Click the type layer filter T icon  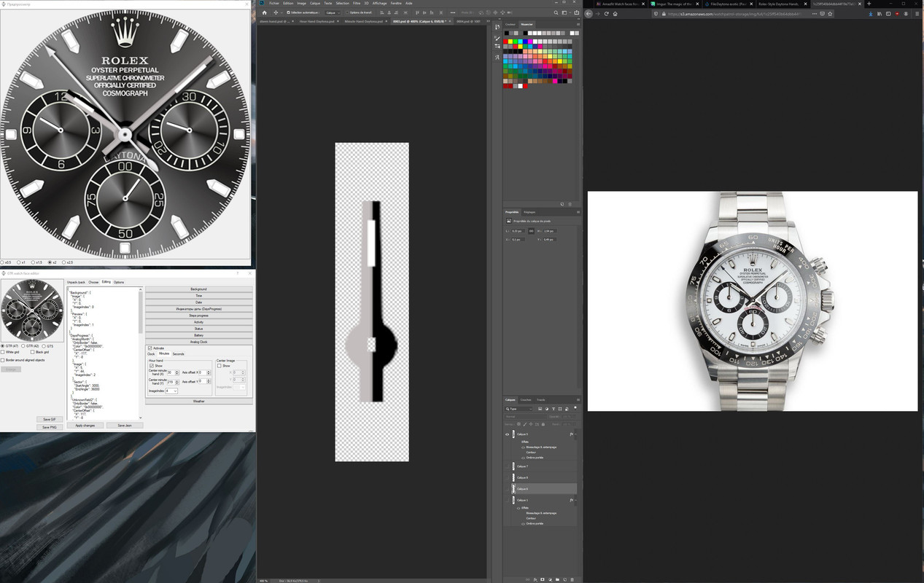[x=554, y=409]
